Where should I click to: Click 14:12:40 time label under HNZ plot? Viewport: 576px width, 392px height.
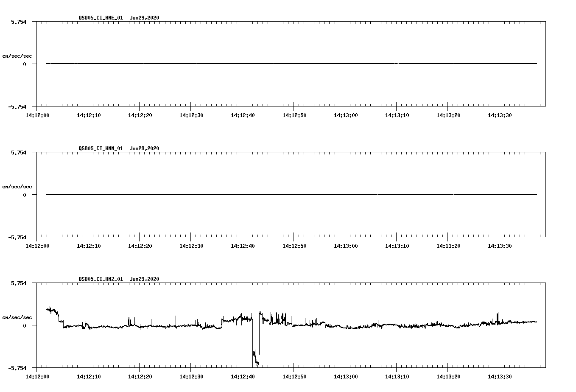(242, 376)
